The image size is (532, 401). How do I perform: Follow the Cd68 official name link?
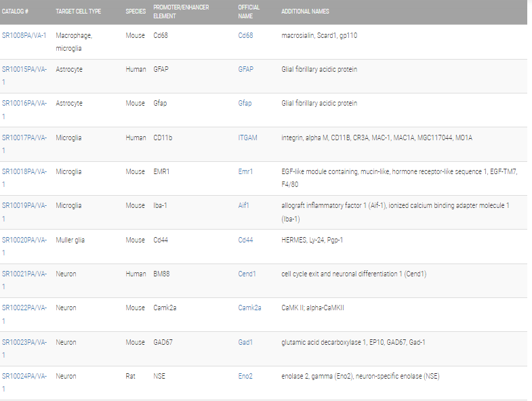pos(245,36)
